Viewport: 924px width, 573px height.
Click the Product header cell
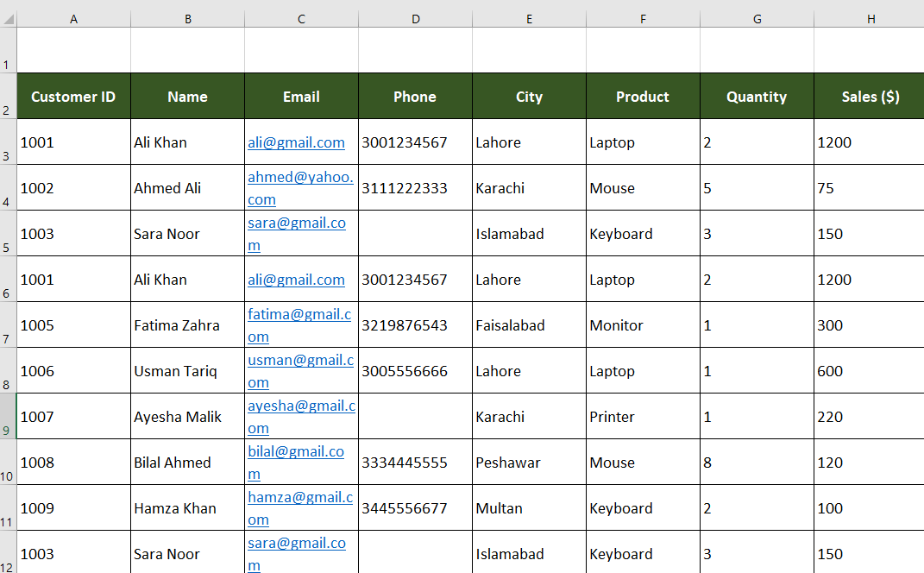point(643,96)
